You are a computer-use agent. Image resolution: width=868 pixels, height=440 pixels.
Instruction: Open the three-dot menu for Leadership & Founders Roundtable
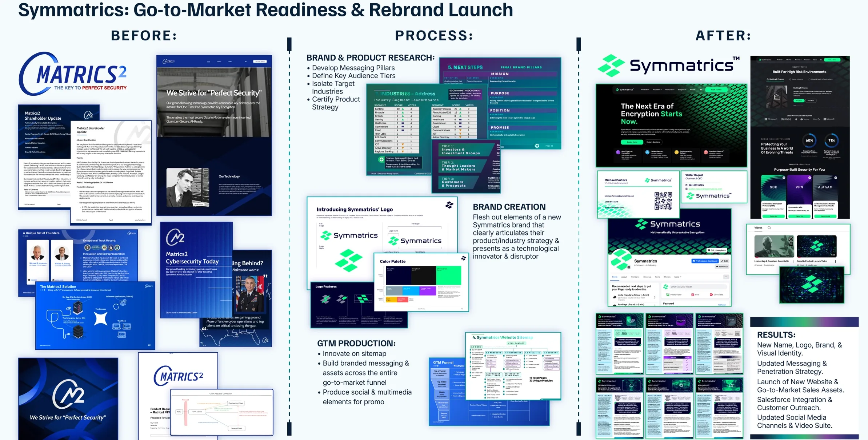pos(793,261)
